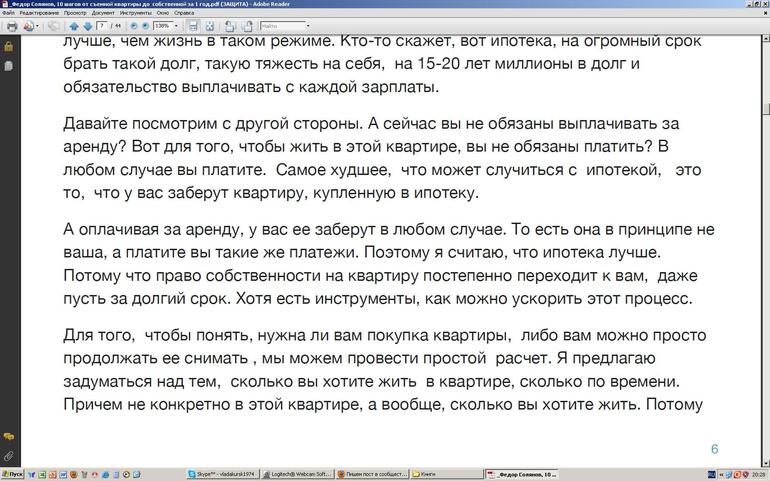Open the security lock panel in the sidebar
The image size is (770, 481).
tap(8, 46)
